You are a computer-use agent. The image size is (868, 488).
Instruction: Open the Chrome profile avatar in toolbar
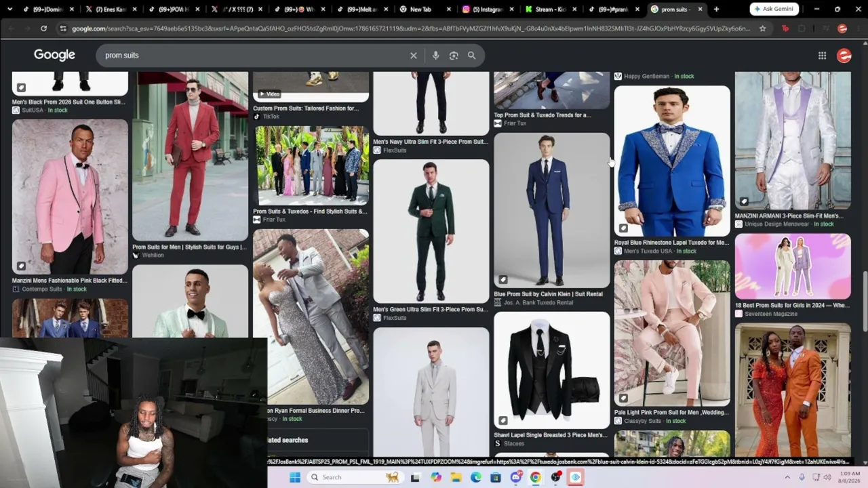point(842,28)
